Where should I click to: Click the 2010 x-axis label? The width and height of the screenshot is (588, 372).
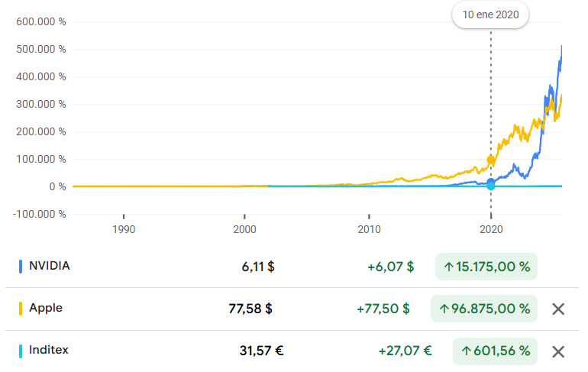pyautogui.click(x=369, y=228)
